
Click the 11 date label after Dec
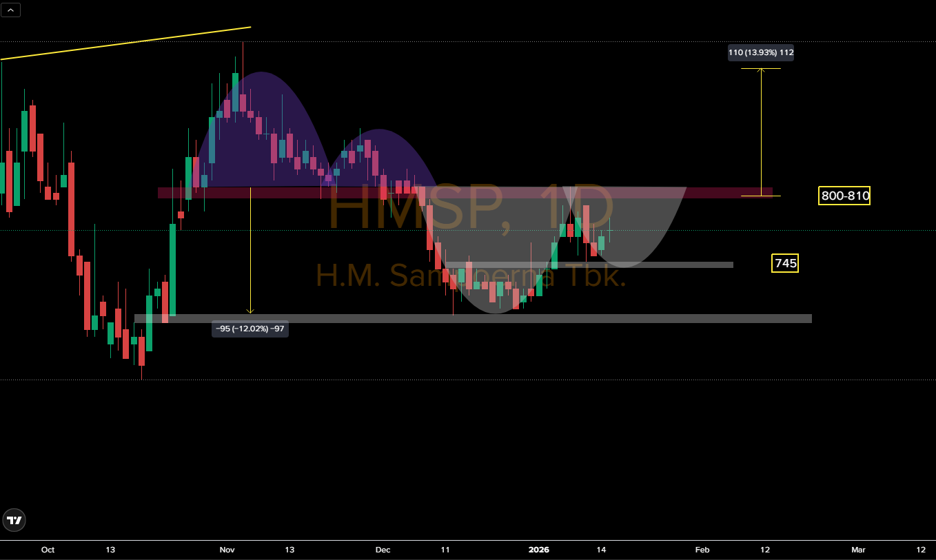click(x=445, y=550)
